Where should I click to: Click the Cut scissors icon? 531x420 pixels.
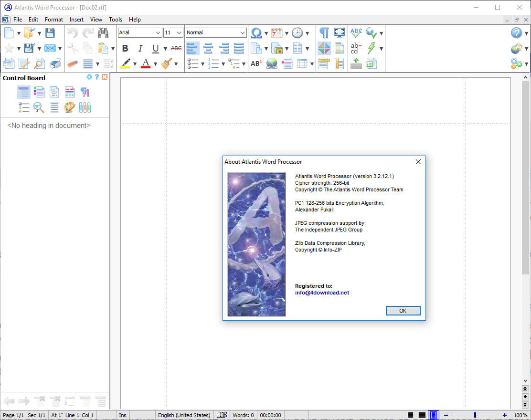[x=72, y=48]
